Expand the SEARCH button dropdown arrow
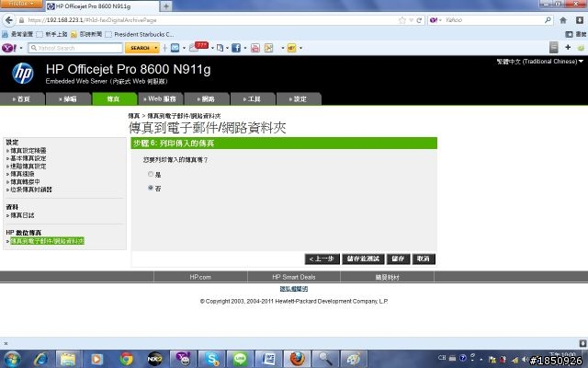The height and width of the screenshot is (368, 588). click(x=155, y=48)
